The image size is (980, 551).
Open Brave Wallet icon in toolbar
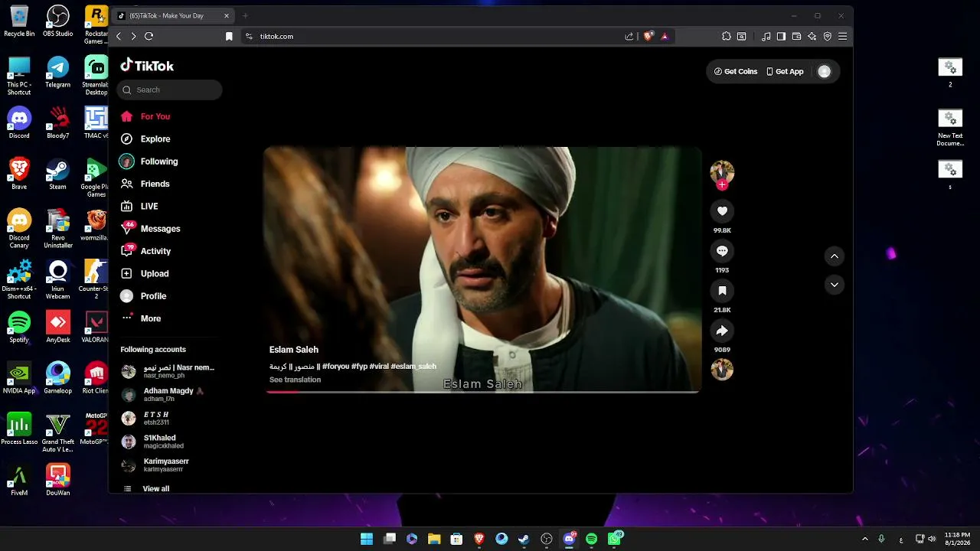[796, 36]
